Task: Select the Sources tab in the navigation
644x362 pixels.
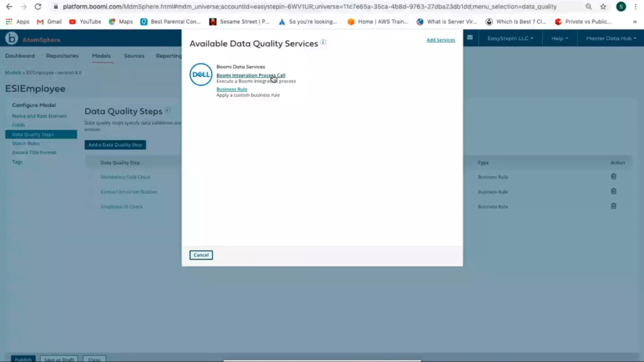Action: (x=133, y=55)
